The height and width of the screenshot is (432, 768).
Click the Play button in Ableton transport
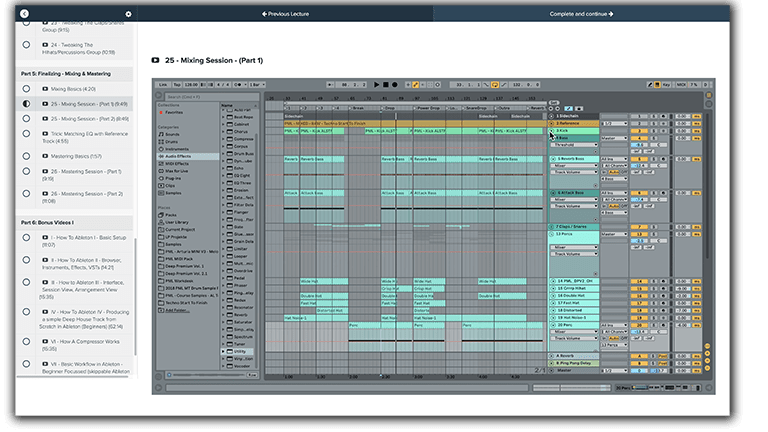[376, 85]
